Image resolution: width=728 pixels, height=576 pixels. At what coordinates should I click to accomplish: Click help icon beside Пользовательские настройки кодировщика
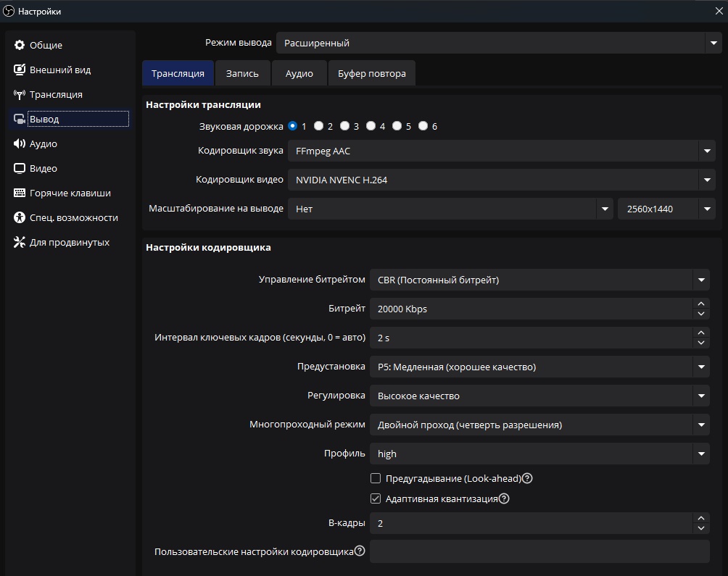[360, 551]
